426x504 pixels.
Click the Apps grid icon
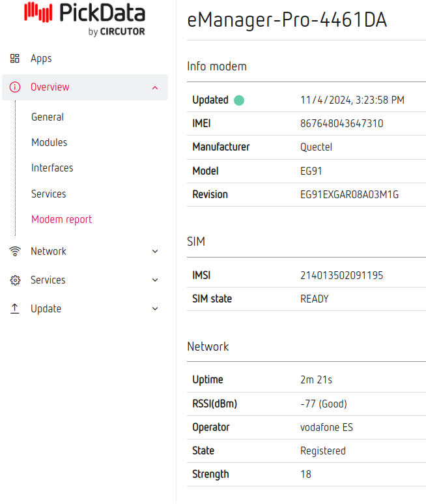[15, 59]
